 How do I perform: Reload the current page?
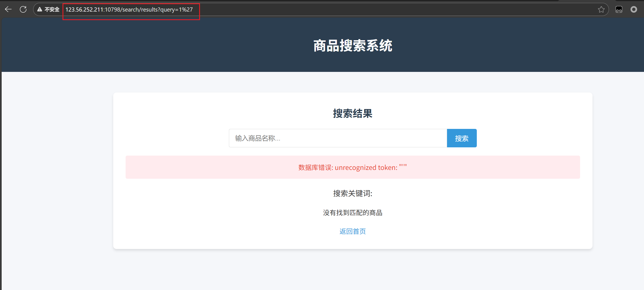tap(23, 9)
